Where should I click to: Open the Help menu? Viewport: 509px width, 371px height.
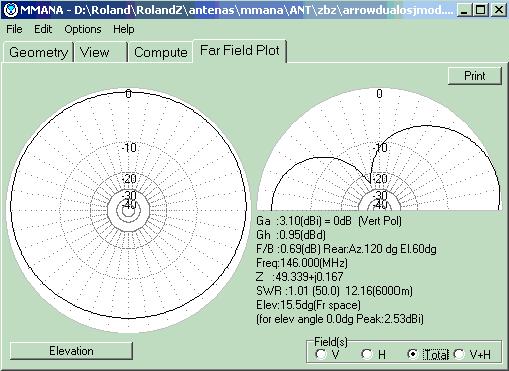click(x=124, y=29)
